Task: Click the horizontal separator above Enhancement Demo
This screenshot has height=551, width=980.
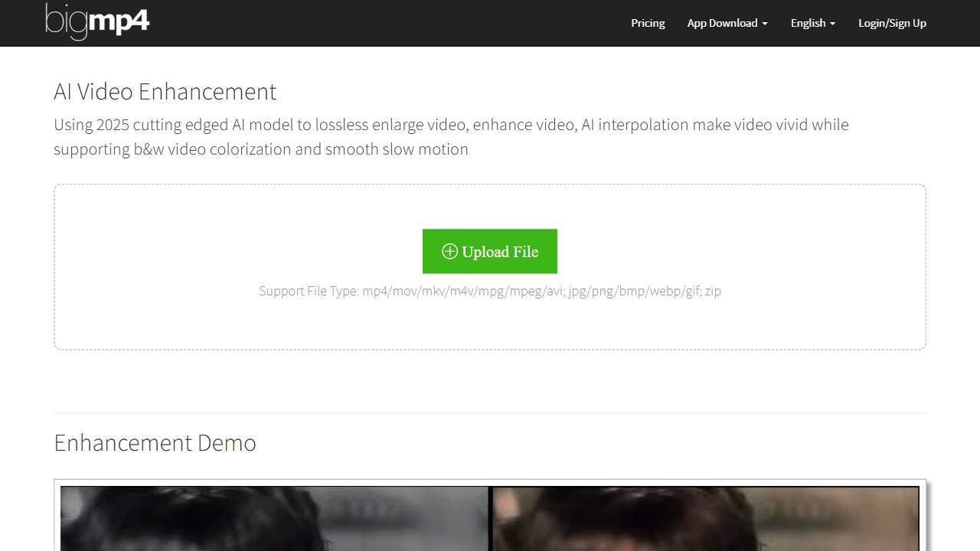Action: (490, 412)
